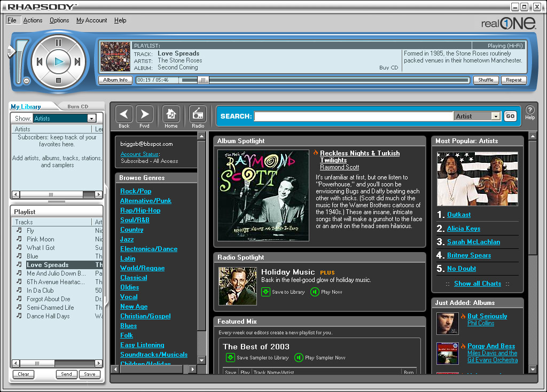
Task: Select the Pink Moon track in playlist
Action: (x=41, y=239)
